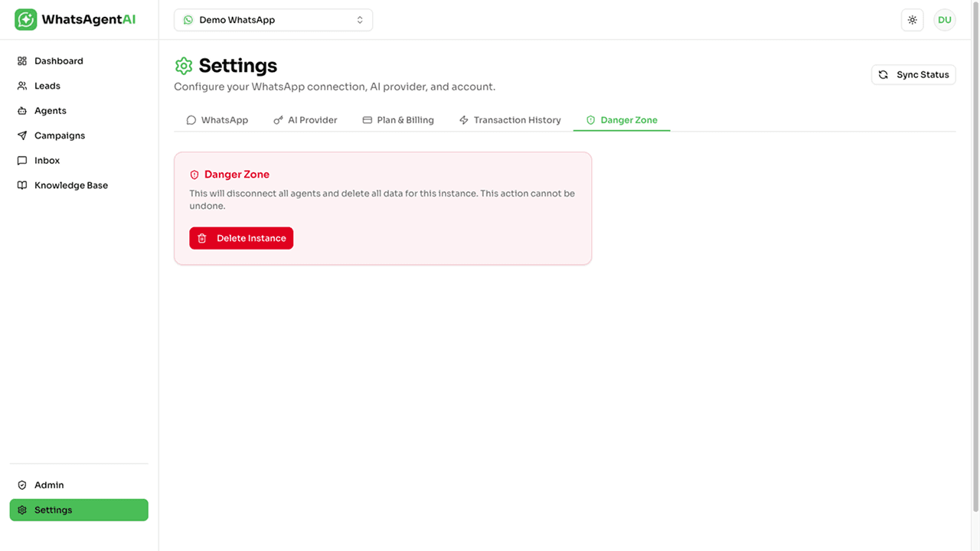980x551 pixels.
Task: Click the WhatsApp tab chat icon
Action: click(x=191, y=120)
